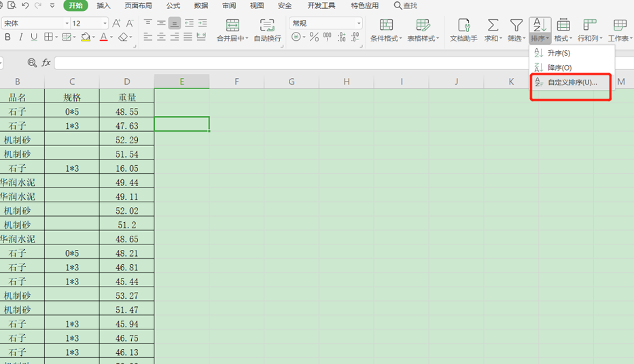This screenshot has height=364, width=634.
Task: Open quick access toolbar customize arrow
Action: [x=52, y=5]
